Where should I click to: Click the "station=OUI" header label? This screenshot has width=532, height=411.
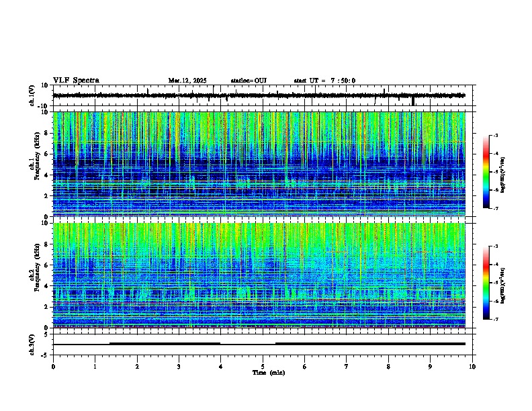click(x=249, y=81)
